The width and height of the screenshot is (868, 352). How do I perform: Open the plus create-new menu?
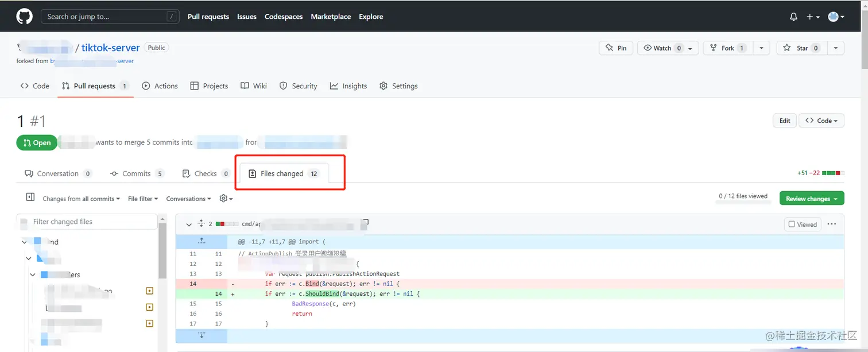[x=813, y=17]
